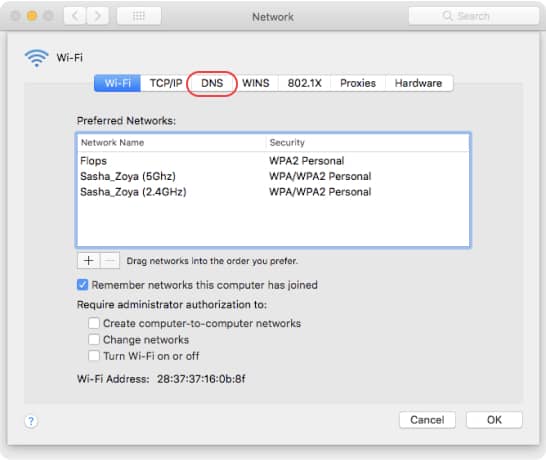
Task: Check the Change networks option
Action: pos(94,340)
